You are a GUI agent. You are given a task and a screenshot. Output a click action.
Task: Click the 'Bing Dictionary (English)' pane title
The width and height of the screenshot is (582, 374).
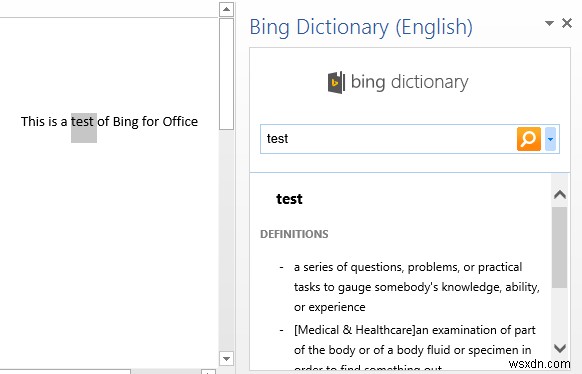point(361,27)
